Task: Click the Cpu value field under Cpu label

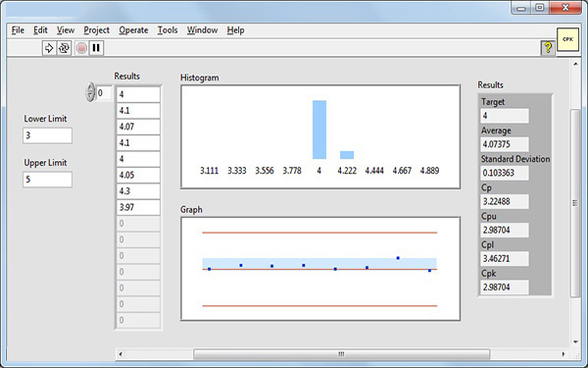Action: (x=505, y=230)
